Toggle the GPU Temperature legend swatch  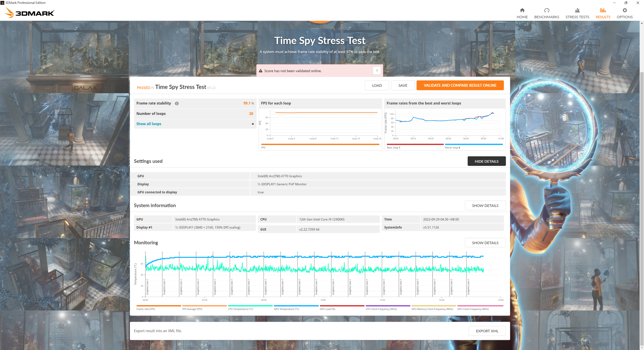tap(296, 306)
